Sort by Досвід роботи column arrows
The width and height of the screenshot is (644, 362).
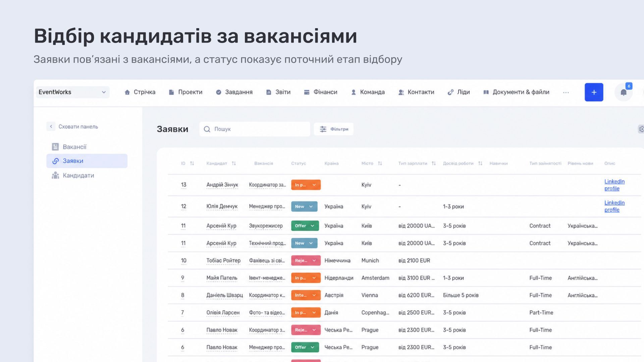(480, 163)
